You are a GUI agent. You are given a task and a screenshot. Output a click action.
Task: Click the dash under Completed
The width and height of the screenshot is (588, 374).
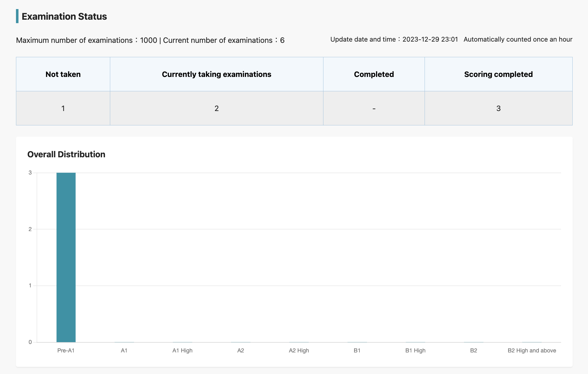tap(374, 108)
